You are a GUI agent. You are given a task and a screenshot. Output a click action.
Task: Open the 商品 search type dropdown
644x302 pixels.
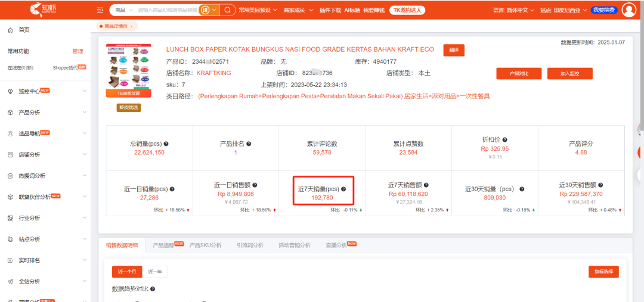pos(124,10)
